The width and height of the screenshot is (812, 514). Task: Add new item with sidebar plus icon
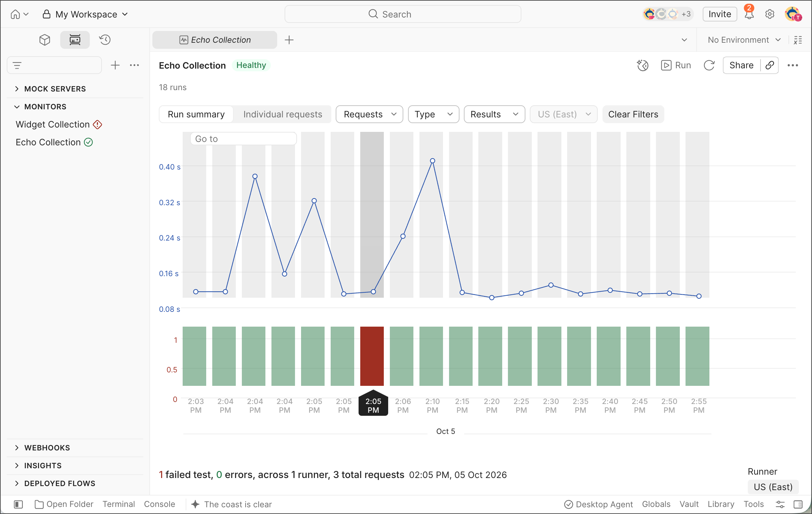click(x=115, y=65)
